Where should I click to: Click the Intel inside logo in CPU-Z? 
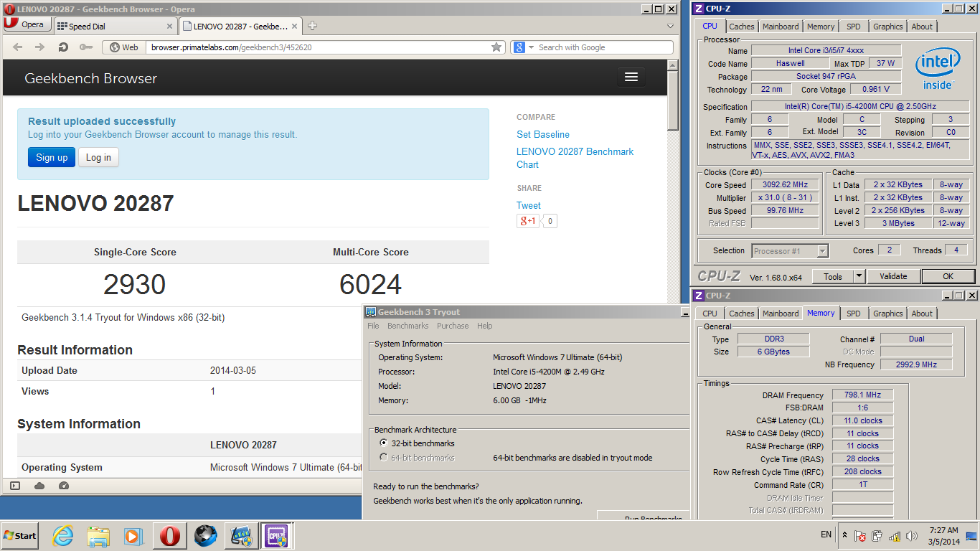coord(938,70)
